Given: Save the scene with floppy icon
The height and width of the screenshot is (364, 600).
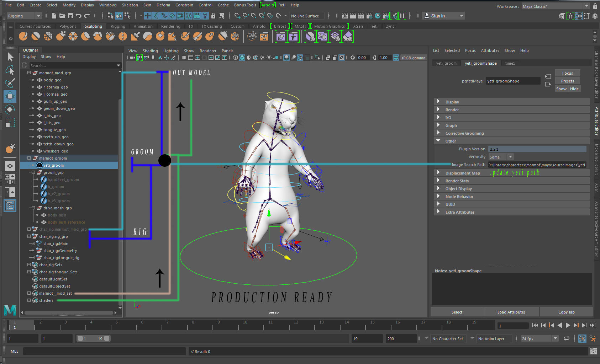Looking at the screenshot, I should pyautogui.click(x=70, y=16).
